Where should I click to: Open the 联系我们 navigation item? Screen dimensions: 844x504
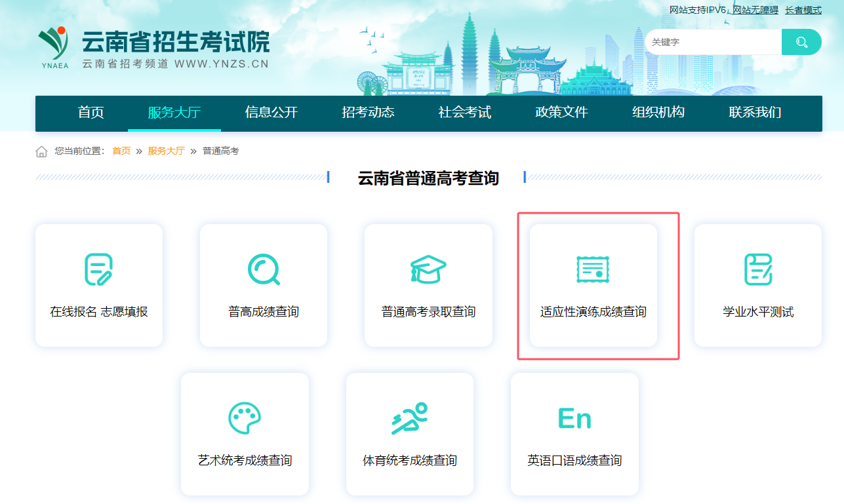(x=755, y=113)
